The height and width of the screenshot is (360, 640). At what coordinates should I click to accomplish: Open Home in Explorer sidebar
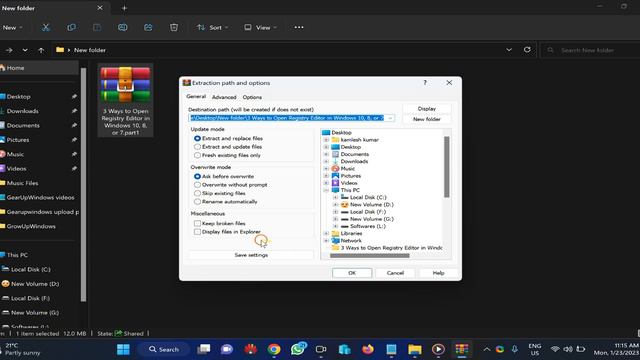tap(39, 68)
